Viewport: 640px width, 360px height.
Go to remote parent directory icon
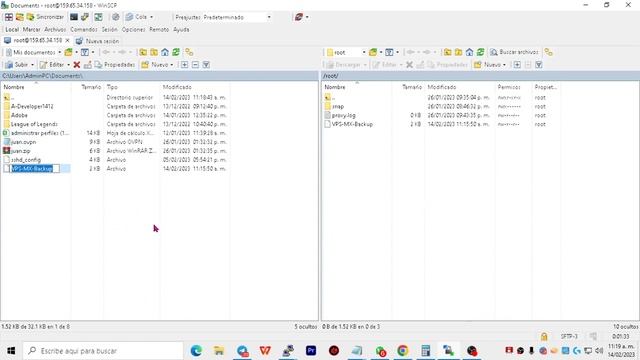point(447,52)
